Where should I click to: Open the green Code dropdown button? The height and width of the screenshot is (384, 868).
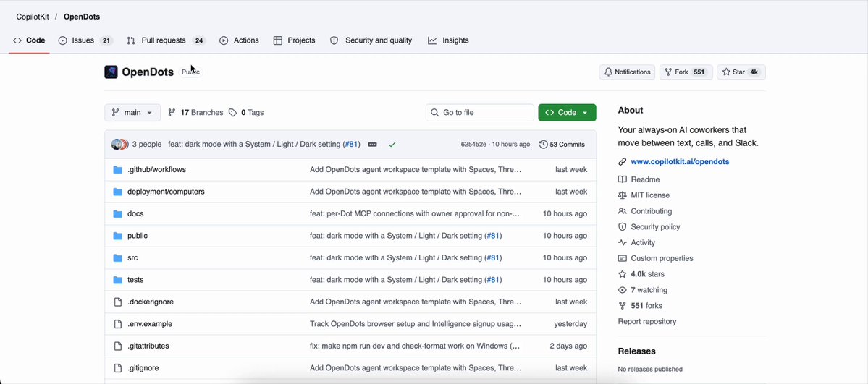(x=567, y=112)
